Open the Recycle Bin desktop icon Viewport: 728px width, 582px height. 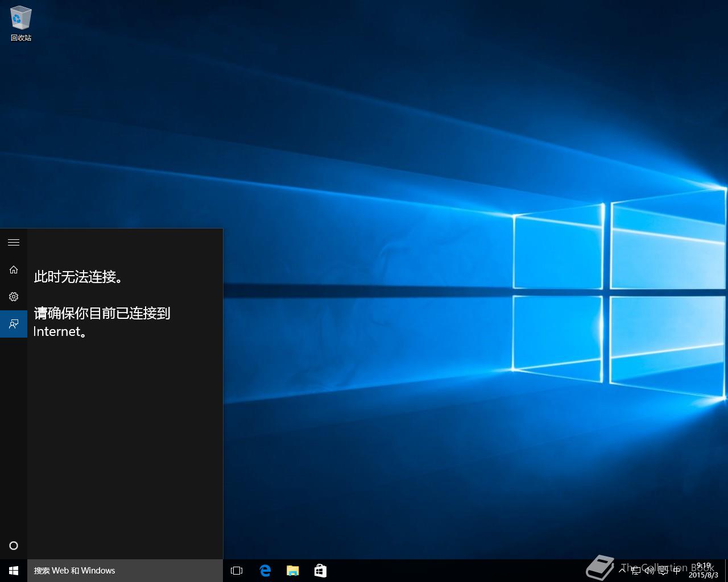[x=21, y=24]
